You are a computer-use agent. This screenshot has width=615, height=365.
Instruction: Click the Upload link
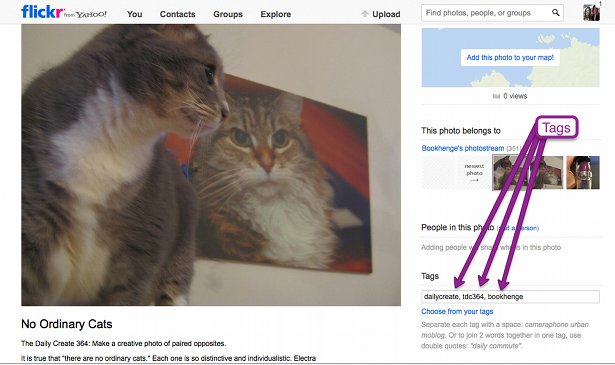pyautogui.click(x=386, y=14)
